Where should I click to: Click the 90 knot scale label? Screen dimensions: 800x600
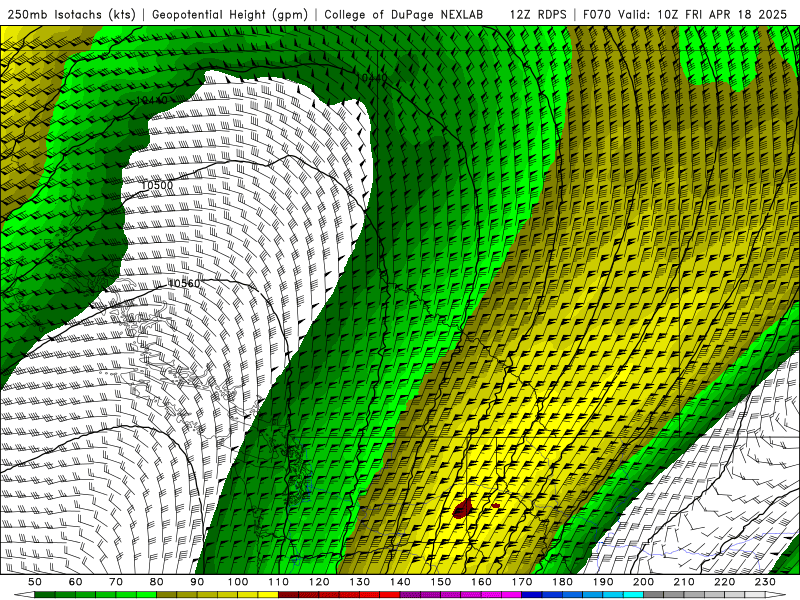point(197,582)
